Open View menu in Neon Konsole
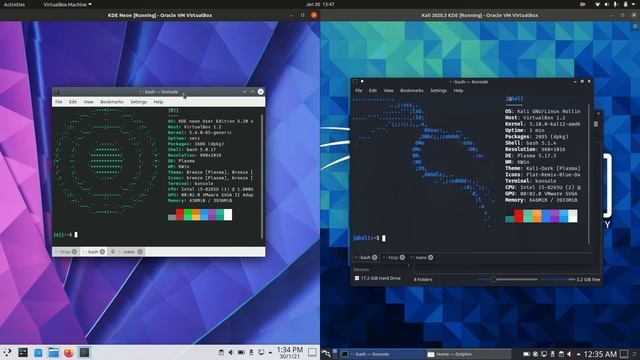Screen dimensions: 640x360 coord(88,102)
